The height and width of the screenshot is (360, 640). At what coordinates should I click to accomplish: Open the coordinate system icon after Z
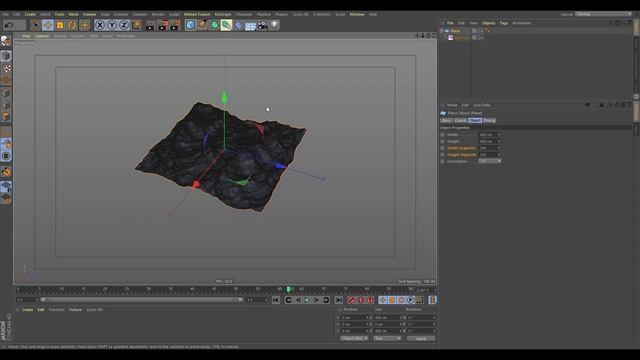click(x=136, y=25)
